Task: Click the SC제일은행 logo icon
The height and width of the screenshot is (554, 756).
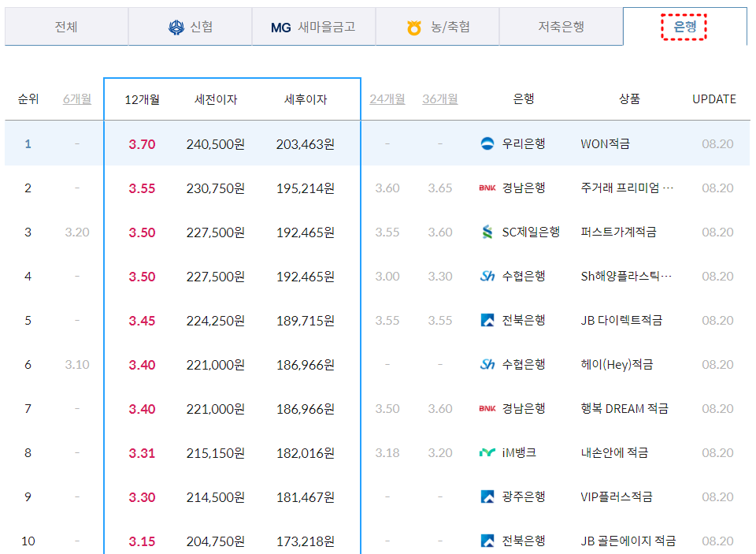Action: 487,232
